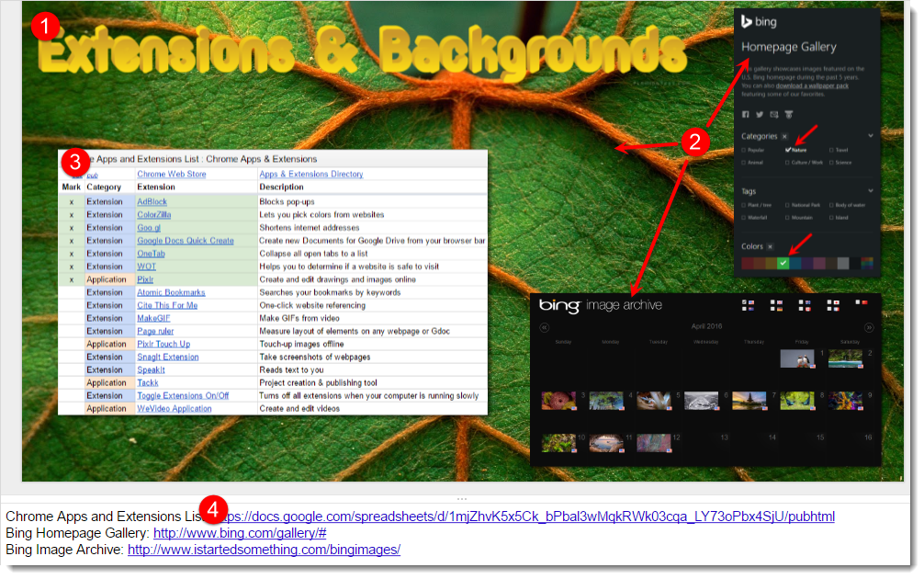The image size is (924, 579).
Task: Click the email share icon
Action: (x=774, y=114)
